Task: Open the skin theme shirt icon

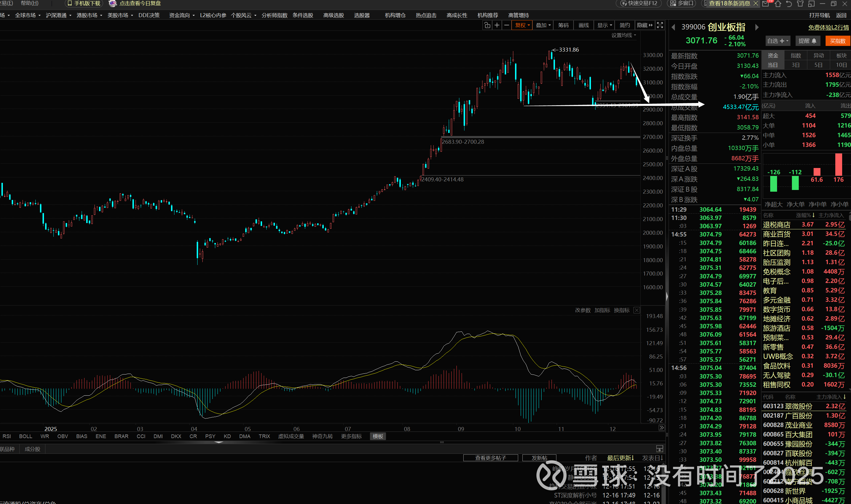Action: (x=800, y=4)
